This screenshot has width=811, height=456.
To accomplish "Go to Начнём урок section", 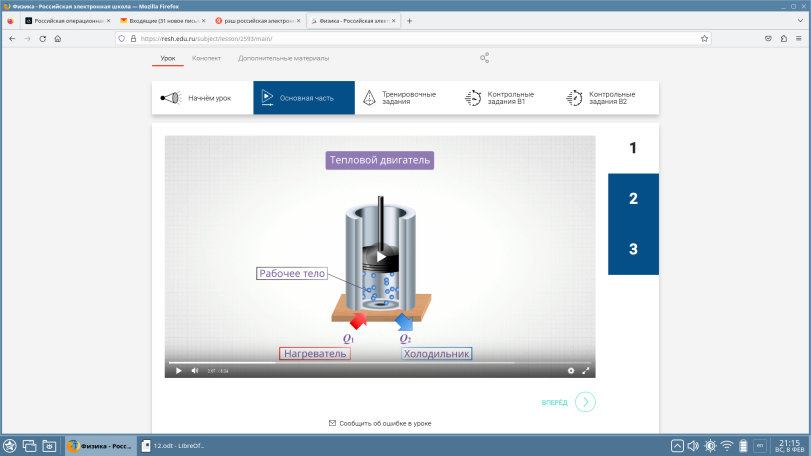I will coord(202,98).
